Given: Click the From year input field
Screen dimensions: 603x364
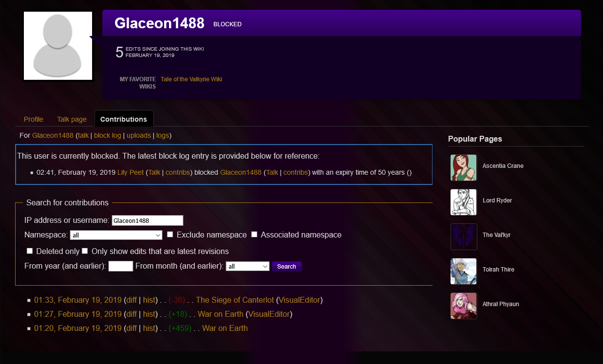Looking at the screenshot, I should coord(121,266).
